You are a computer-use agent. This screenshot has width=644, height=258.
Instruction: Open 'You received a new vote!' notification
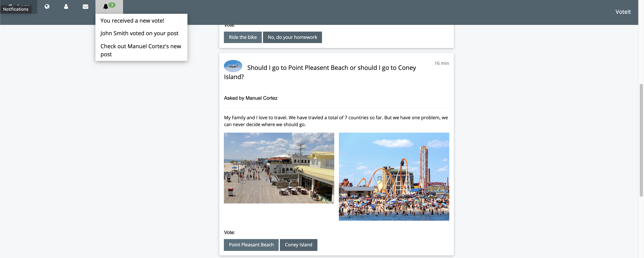tap(132, 21)
